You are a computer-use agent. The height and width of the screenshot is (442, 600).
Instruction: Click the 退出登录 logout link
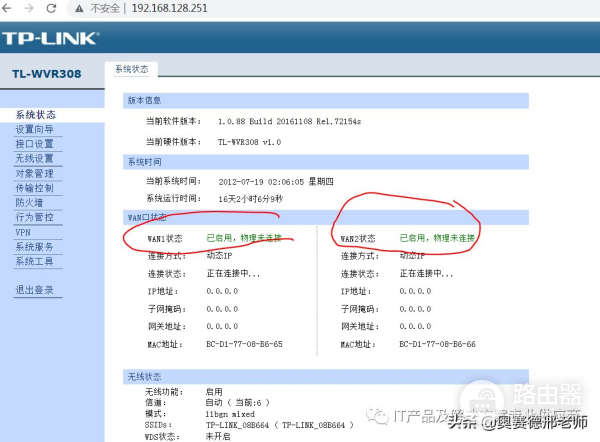pos(34,290)
